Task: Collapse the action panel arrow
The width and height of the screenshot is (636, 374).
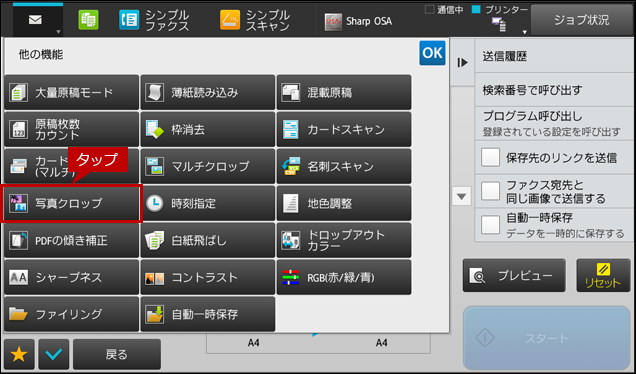Action: tap(462, 62)
